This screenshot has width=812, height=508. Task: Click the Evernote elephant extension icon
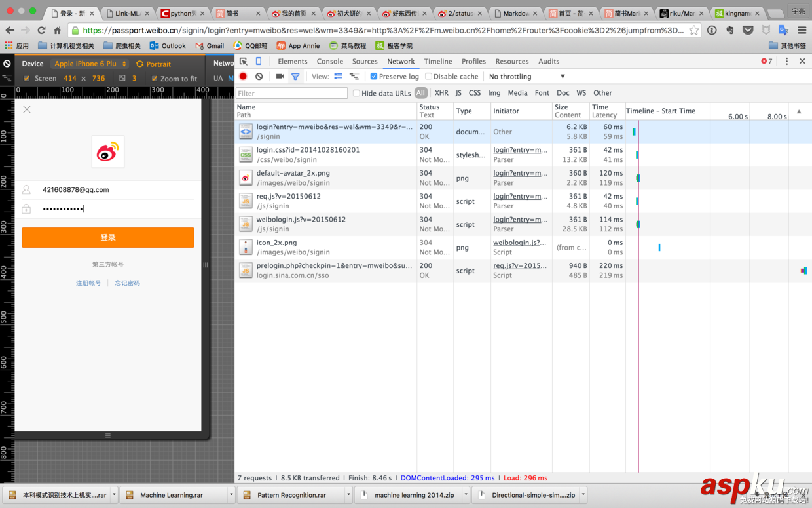[730, 30]
